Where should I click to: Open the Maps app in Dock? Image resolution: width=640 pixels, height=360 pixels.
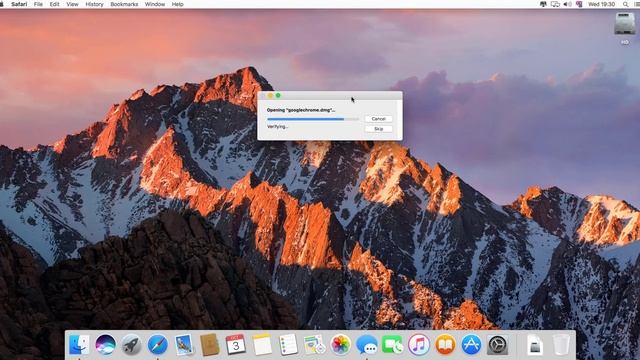coord(314,344)
